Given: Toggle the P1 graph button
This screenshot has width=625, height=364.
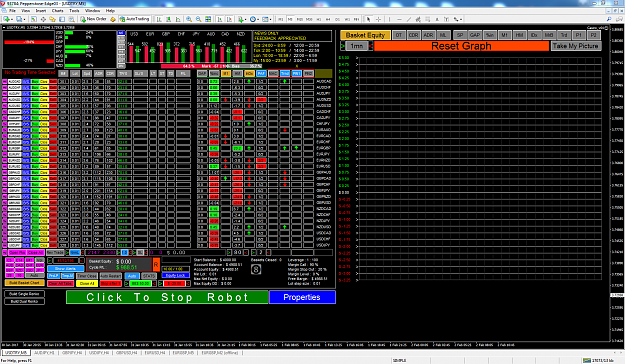Looking at the screenshot, I should tap(578, 35).
